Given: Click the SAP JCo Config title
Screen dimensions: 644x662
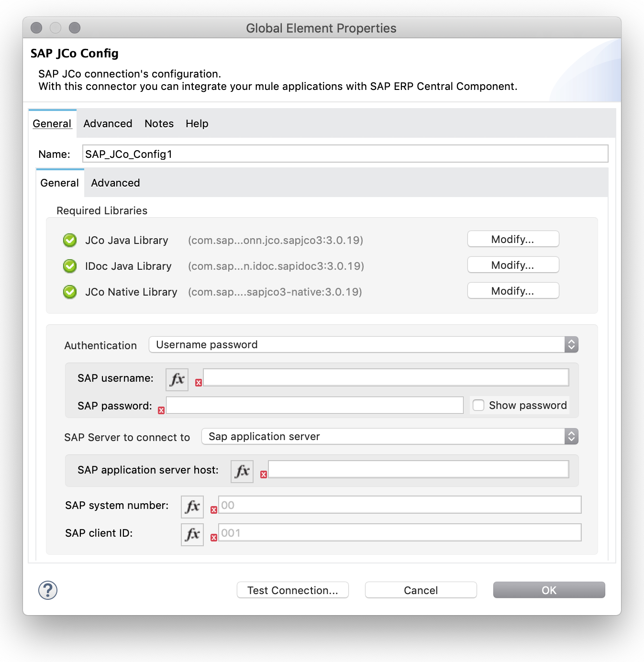Looking at the screenshot, I should pos(75,53).
